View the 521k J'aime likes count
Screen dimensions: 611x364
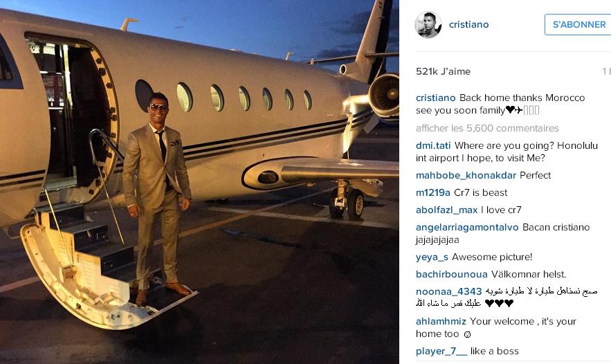click(443, 71)
